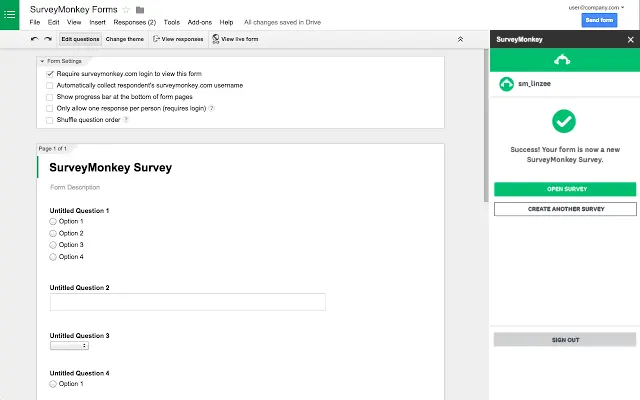Enable Show progress bar checkbox
Screen dimensions: 640x400
(x=49, y=97)
